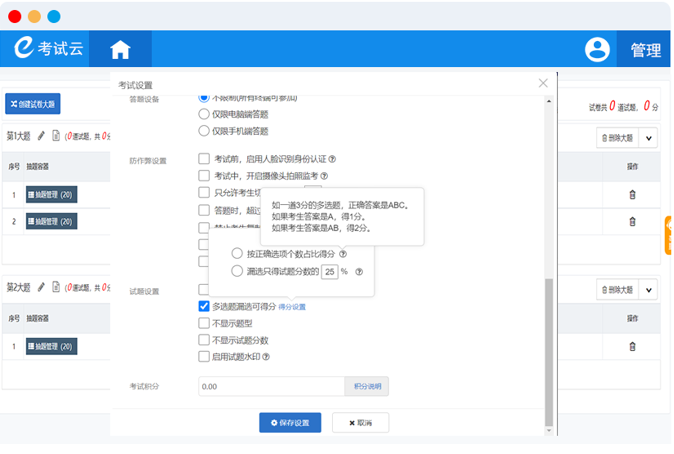Viewport: 674px width, 454px height.
Task: Click the home icon in the header
Action: [120, 49]
